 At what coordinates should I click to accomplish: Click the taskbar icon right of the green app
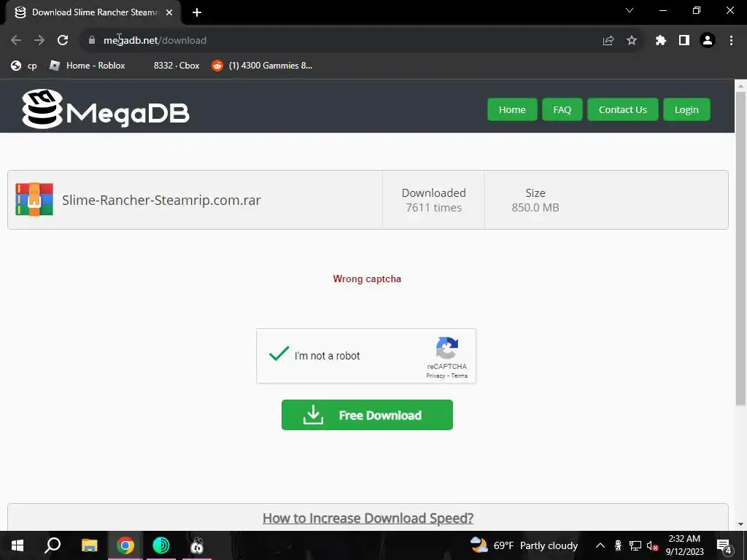point(197,545)
